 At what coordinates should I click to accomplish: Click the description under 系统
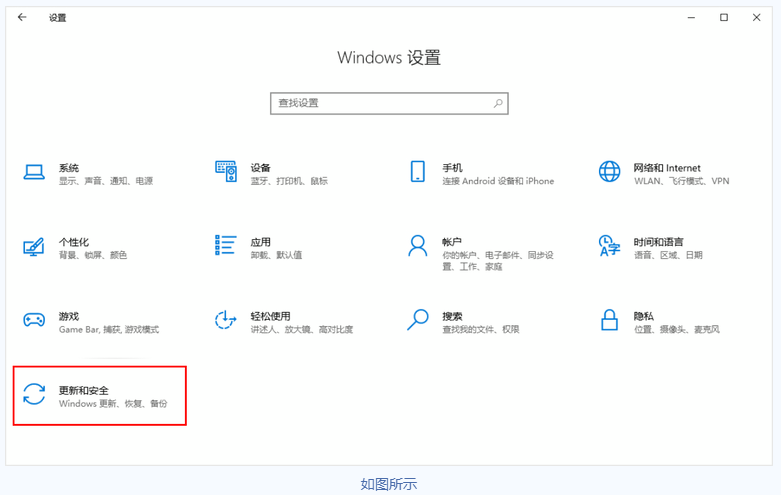pyautogui.click(x=106, y=181)
